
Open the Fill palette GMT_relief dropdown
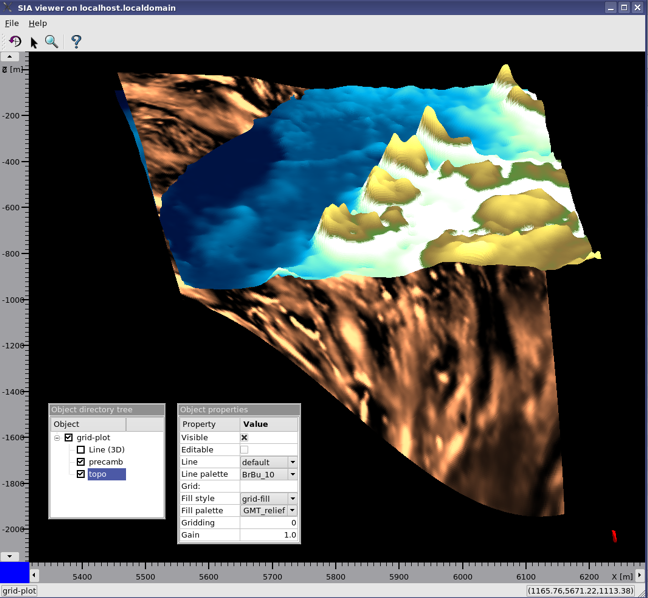click(292, 510)
